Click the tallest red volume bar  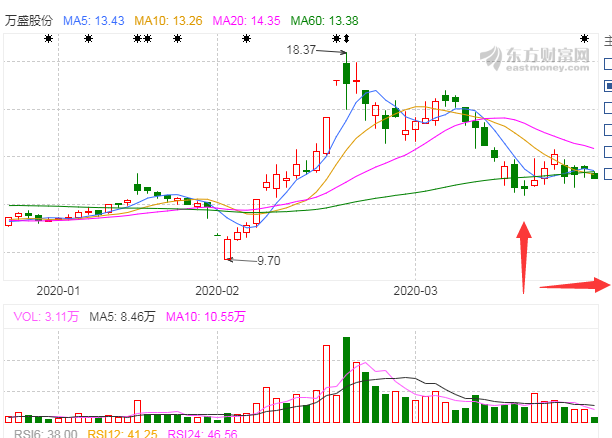[x=326, y=384]
